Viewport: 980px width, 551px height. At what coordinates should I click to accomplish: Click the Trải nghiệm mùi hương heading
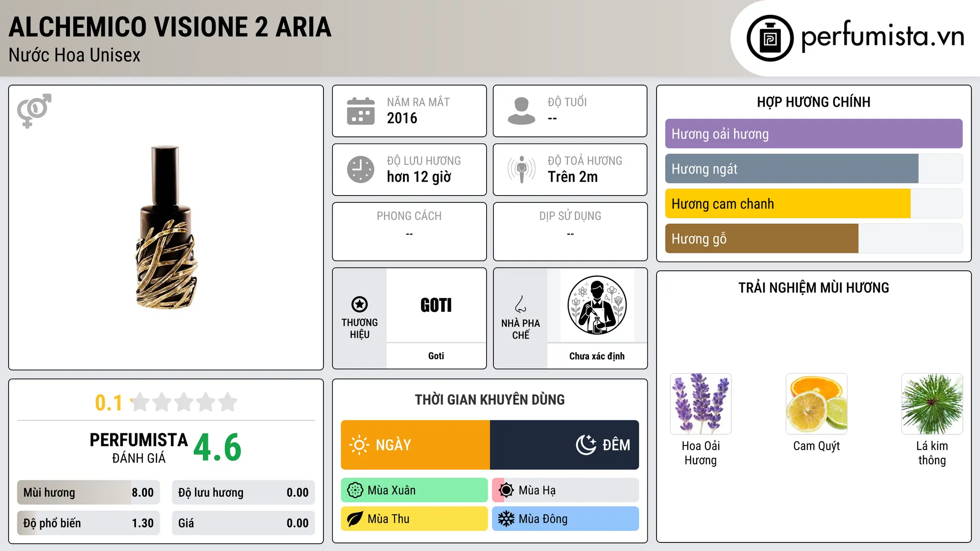[x=813, y=287]
